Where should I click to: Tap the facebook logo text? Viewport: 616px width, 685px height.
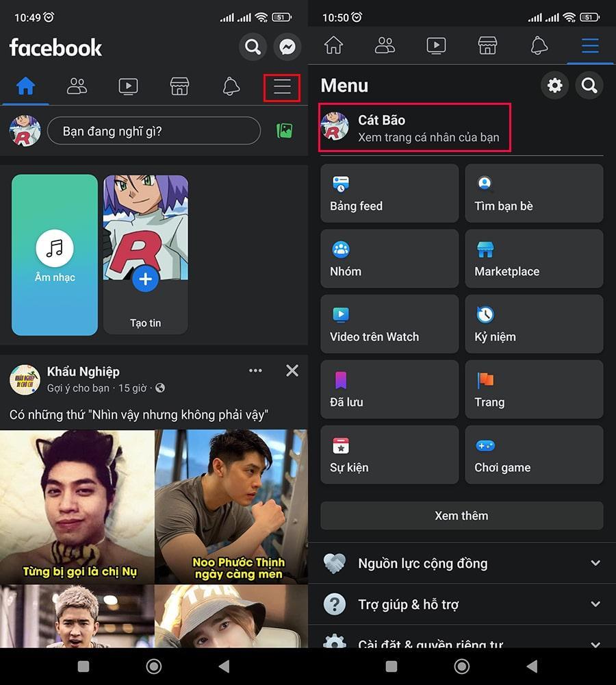55,47
